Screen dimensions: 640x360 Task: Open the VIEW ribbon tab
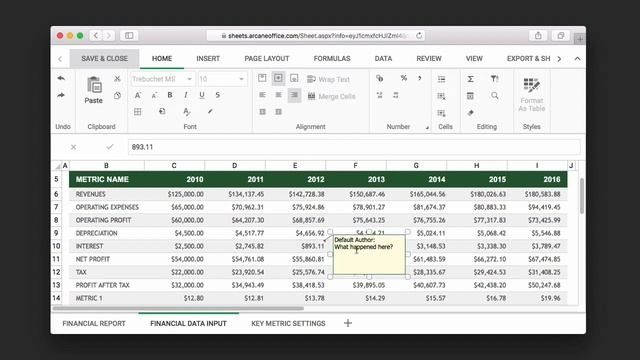coord(474,58)
